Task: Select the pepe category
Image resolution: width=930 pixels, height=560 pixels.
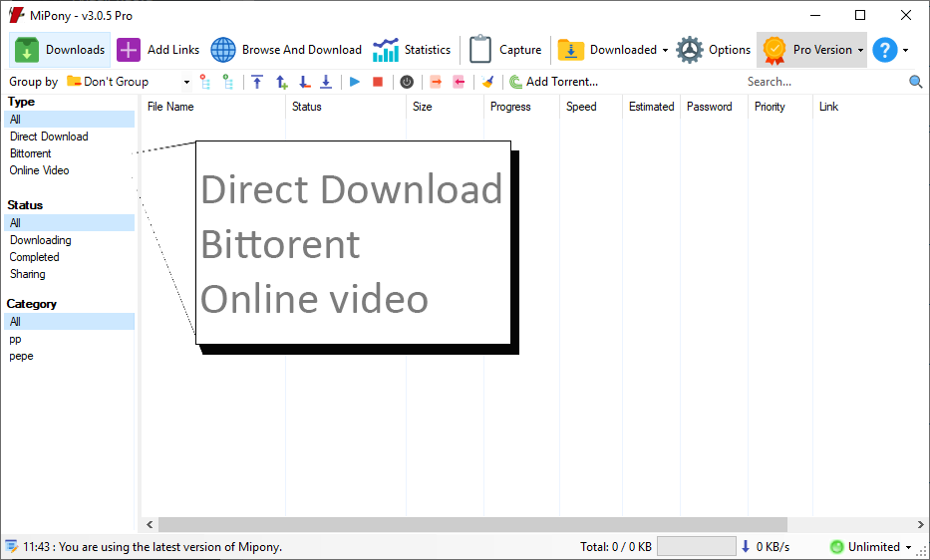Action: pos(21,356)
